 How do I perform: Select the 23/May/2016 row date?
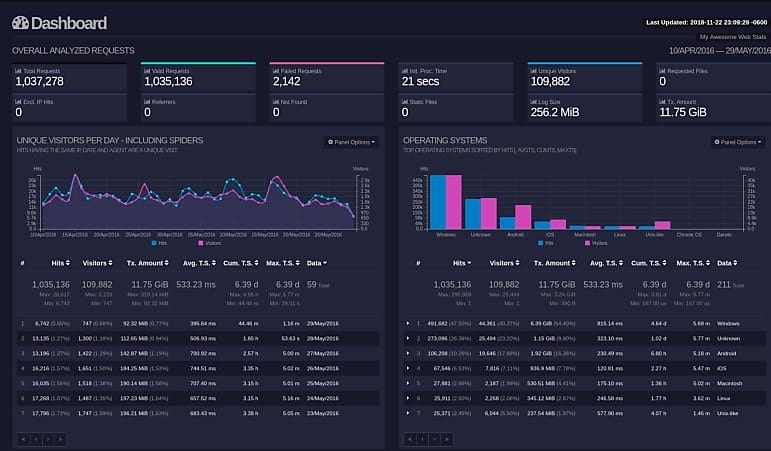[323, 413]
